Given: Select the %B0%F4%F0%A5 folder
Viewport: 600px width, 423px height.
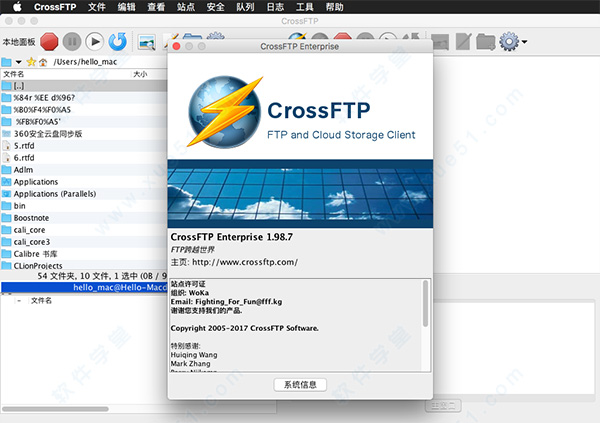Looking at the screenshot, I should point(84,109).
